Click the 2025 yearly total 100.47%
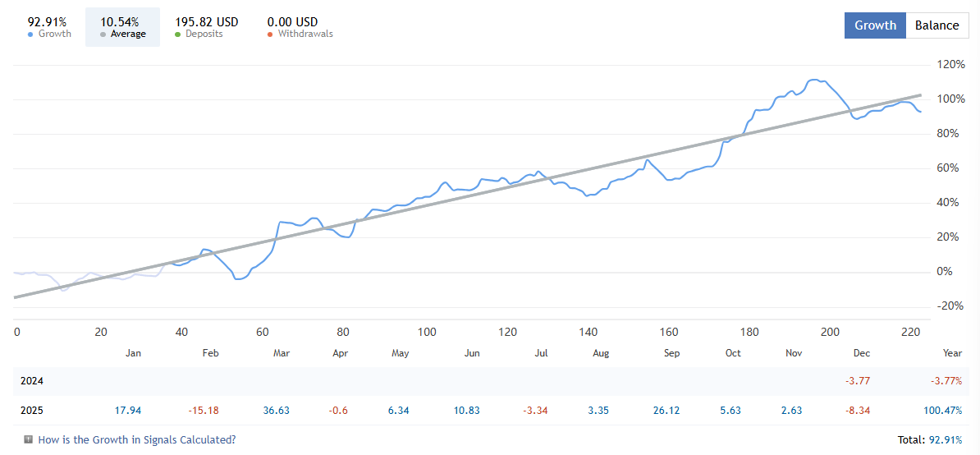The image size is (980, 455). pyautogui.click(x=942, y=410)
